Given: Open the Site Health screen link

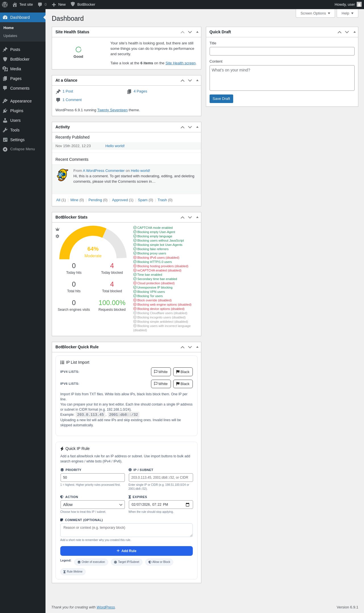Looking at the screenshot, I should coord(181,63).
